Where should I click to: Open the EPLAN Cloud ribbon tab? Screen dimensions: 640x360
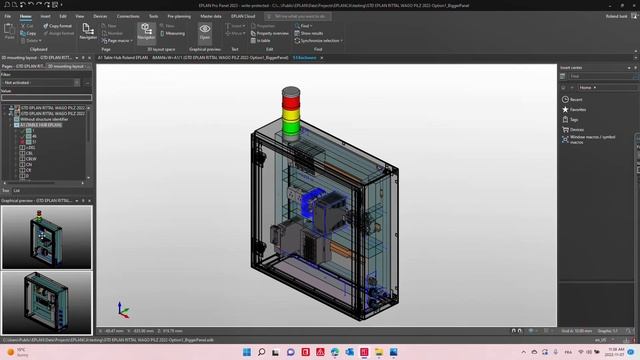click(x=243, y=16)
